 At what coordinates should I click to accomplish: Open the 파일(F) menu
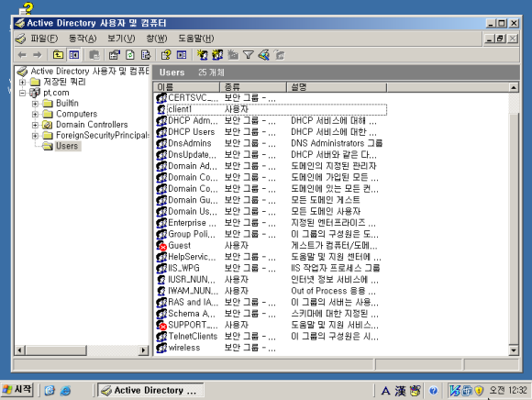coord(44,39)
